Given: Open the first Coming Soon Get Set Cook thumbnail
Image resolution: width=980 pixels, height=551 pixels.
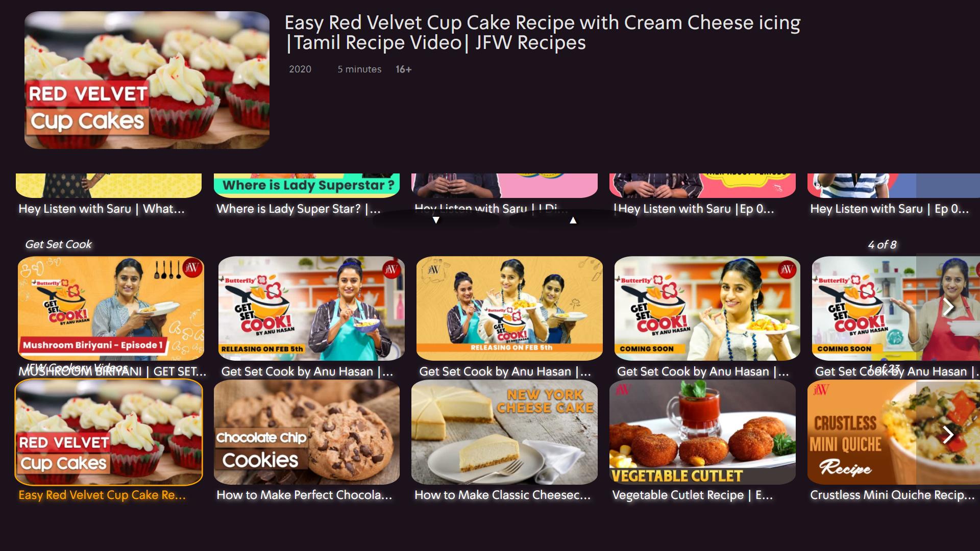Looking at the screenshot, I should [707, 308].
